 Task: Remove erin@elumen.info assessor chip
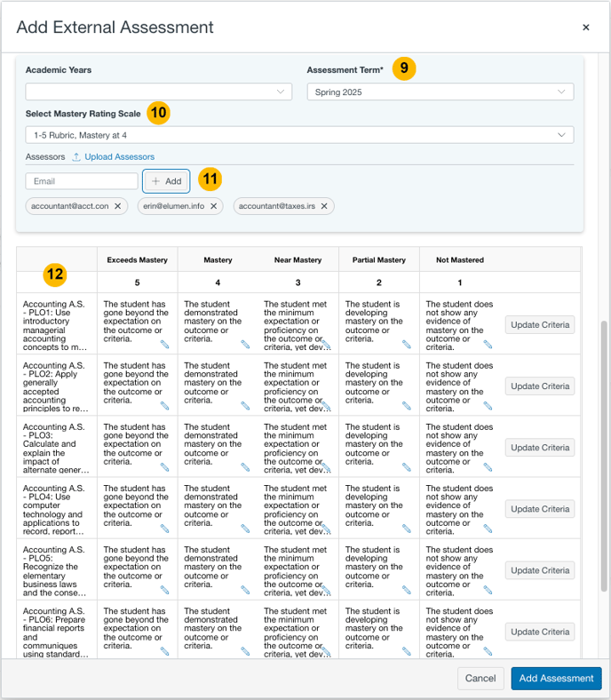click(x=214, y=206)
